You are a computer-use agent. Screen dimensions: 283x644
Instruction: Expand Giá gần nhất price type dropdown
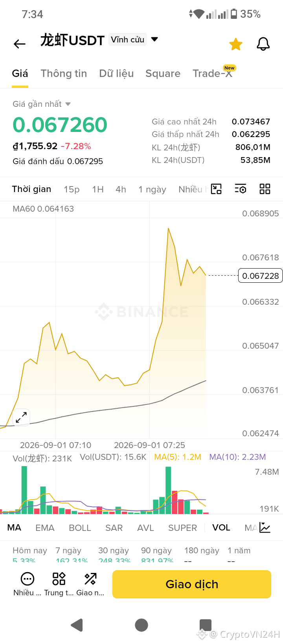tap(68, 104)
